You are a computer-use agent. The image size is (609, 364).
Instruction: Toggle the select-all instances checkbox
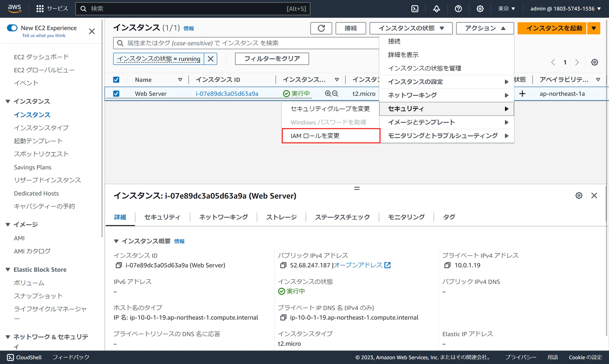(116, 80)
